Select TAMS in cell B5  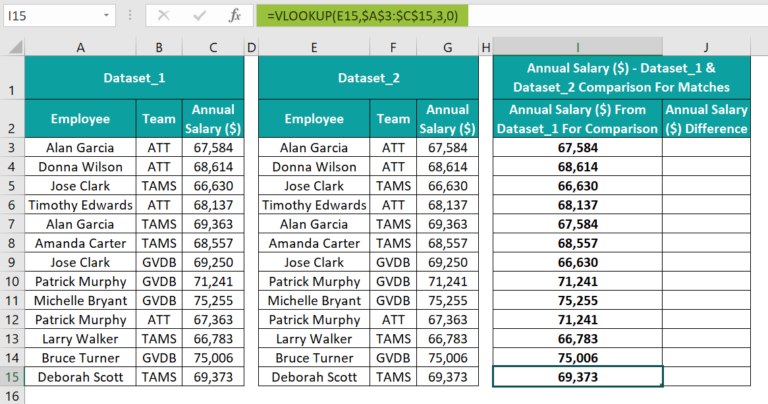[159, 186]
